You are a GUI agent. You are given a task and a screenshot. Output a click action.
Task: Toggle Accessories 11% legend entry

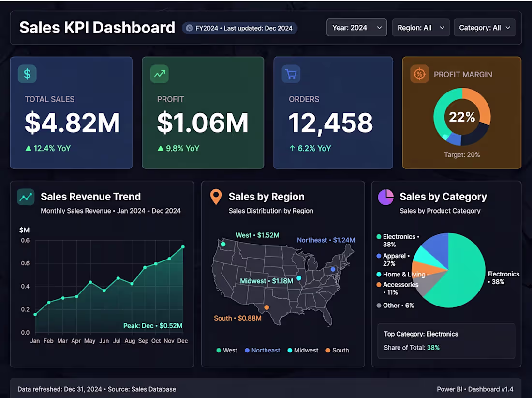tap(397, 288)
